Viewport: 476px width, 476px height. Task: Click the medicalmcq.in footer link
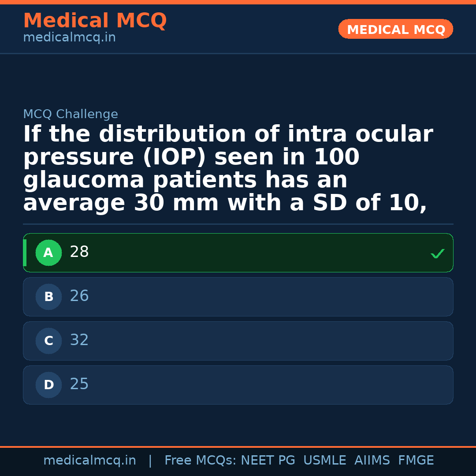point(90,460)
